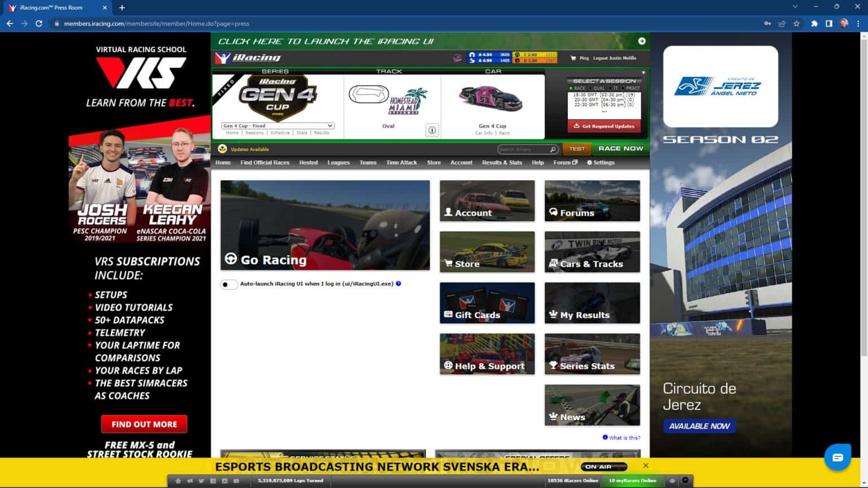868x488 pixels.
Task: Open the Facebook icon in the status bar
Action: (212, 481)
